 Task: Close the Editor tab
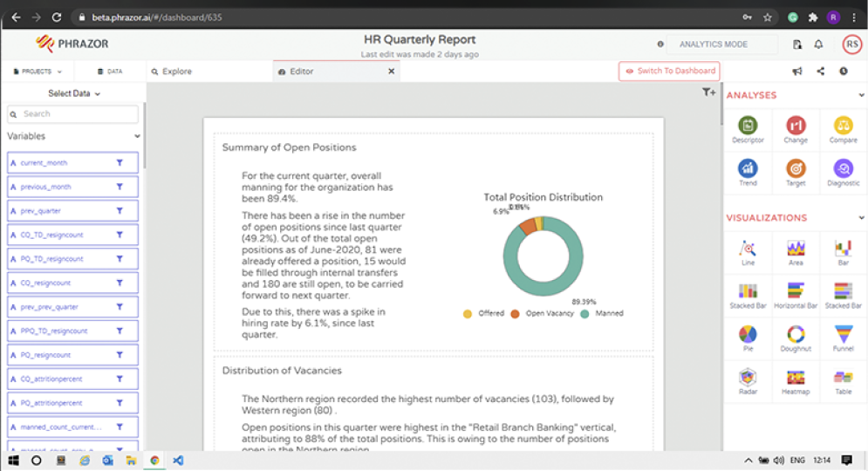click(391, 72)
